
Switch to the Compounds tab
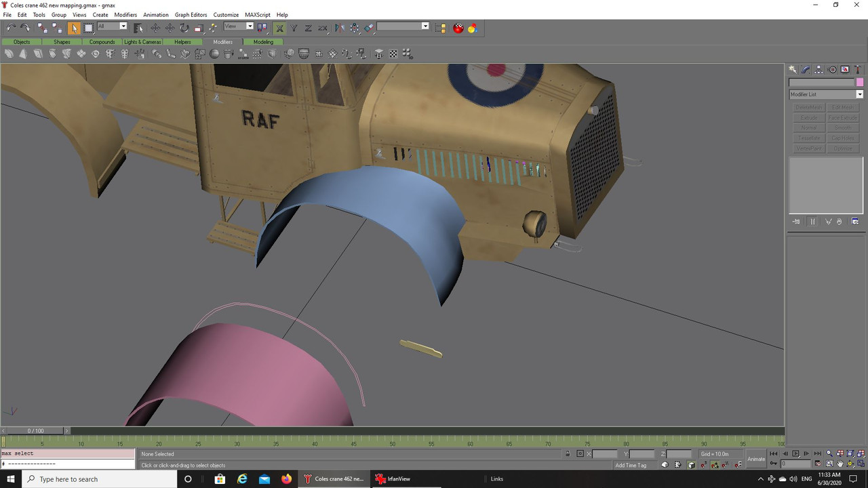pos(102,42)
